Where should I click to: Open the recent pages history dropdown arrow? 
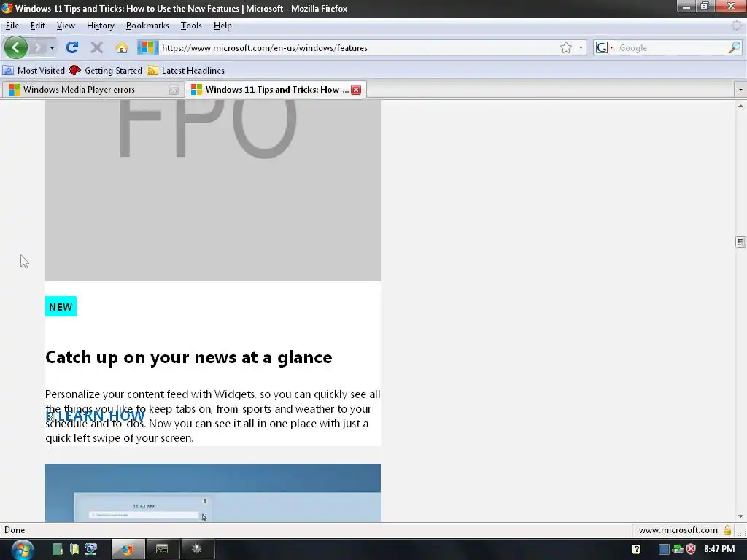click(52, 47)
